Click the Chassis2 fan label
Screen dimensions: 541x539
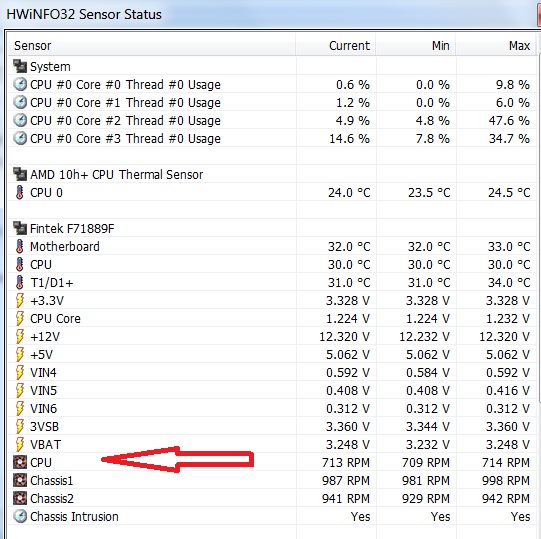(x=52, y=498)
